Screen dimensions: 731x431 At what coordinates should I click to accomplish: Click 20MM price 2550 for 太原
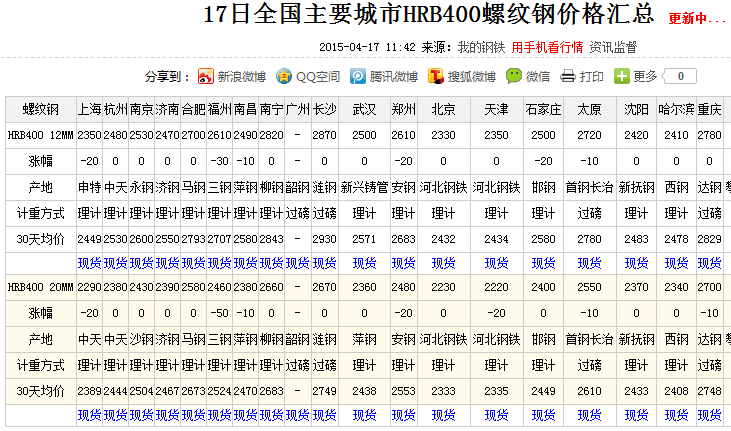click(x=589, y=287)
